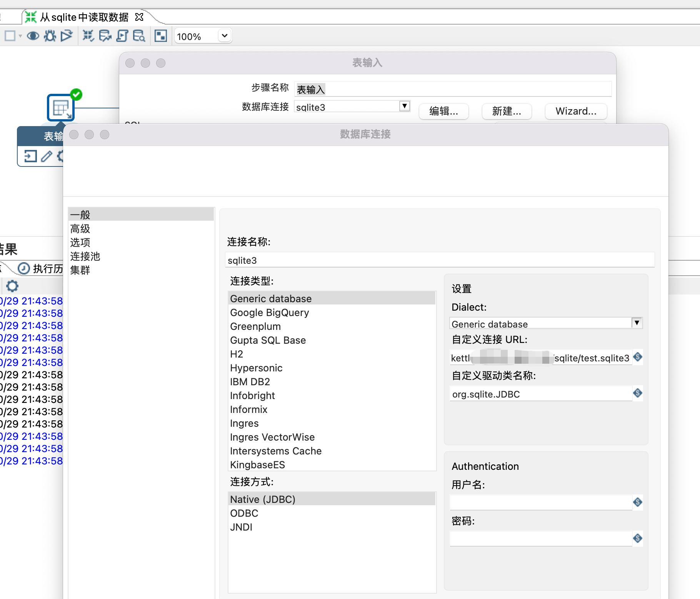The image size is (700, 599).
Task: Select KingbaseES connection type
Action: tap(332, 464)
